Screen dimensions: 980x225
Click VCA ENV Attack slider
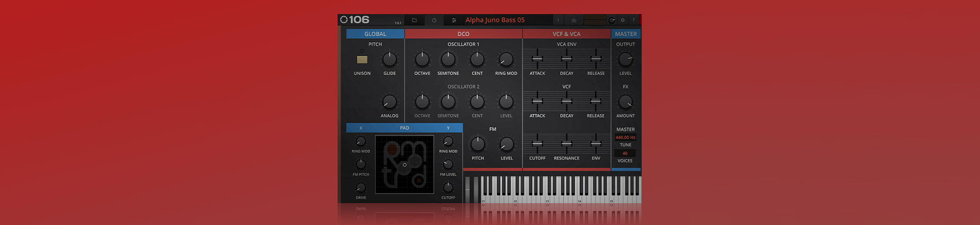click(x=537, y=59)
